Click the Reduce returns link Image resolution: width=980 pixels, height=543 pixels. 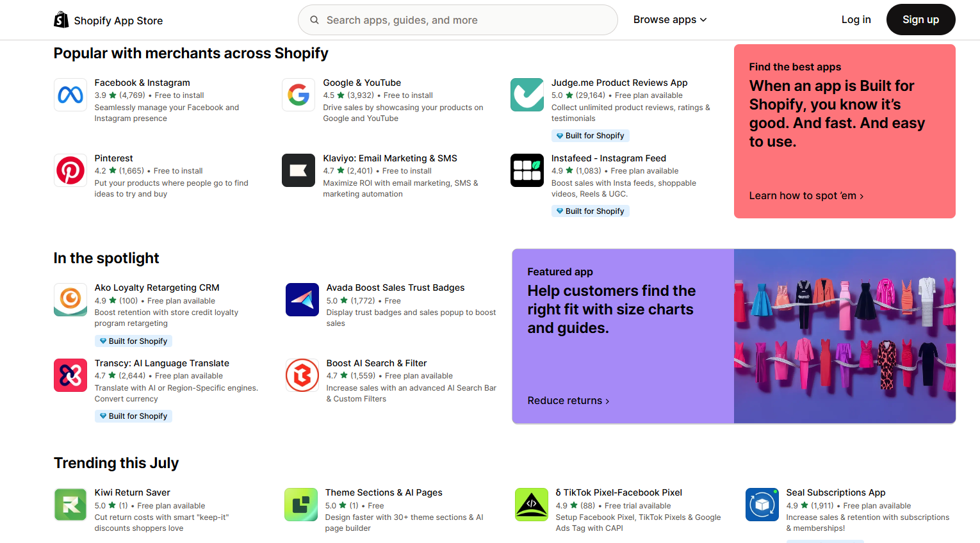coord(568,400)
